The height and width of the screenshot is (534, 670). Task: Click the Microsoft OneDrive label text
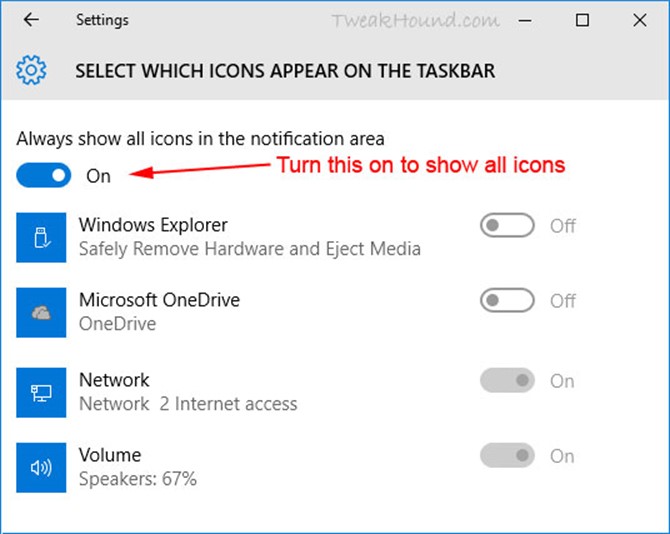(159, 300)
